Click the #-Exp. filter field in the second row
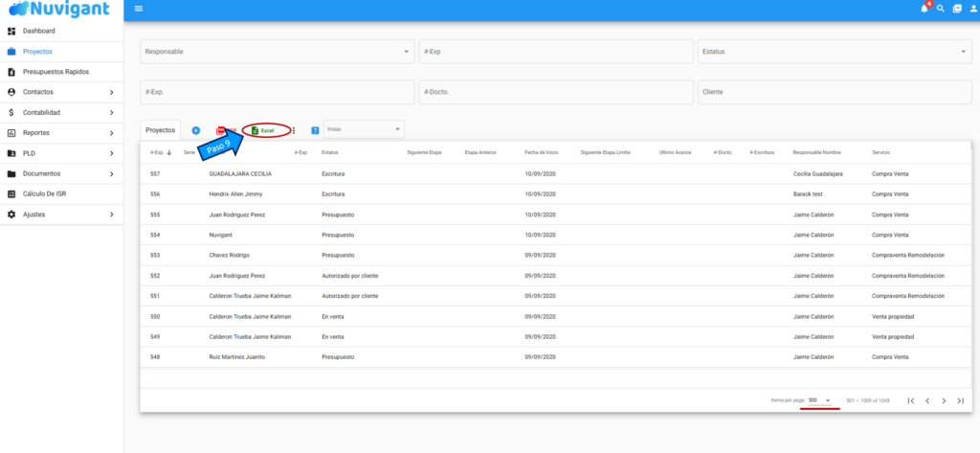The image size is (980, 453). pyautogui.click(x=277, y=92)
